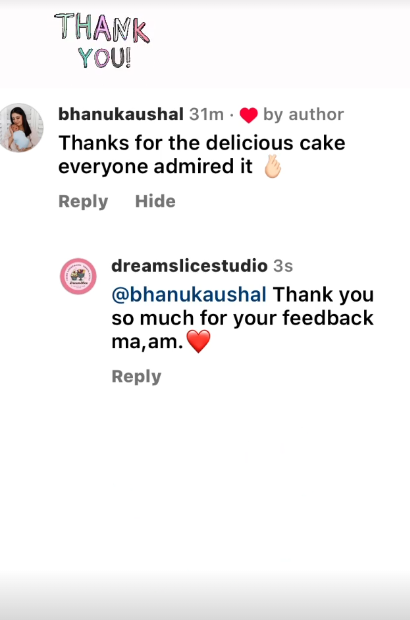The height and width of the screenshot is (620, 410).
Task: Tap the colorful THANK YOU sticker
Action: pos(102,41)
